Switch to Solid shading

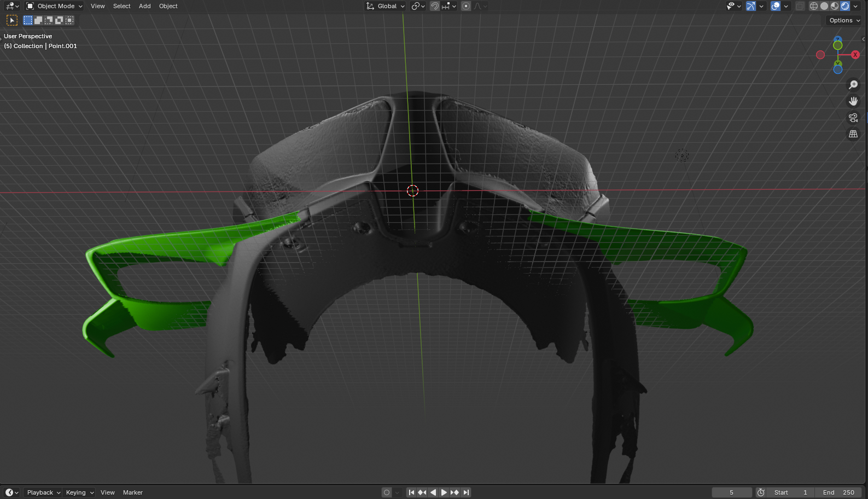coord(824,6)
